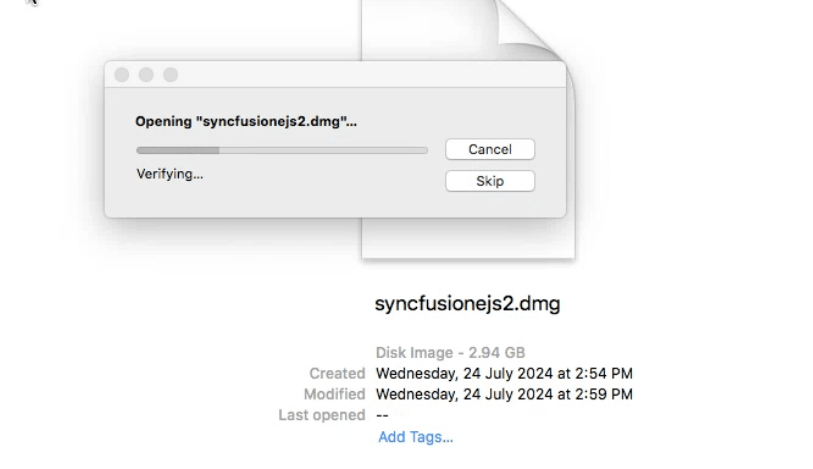Viewport: 813px width, 469px height.
Task: Click the Cancel button
Action: pyautogui.click(x=490, y=149)
